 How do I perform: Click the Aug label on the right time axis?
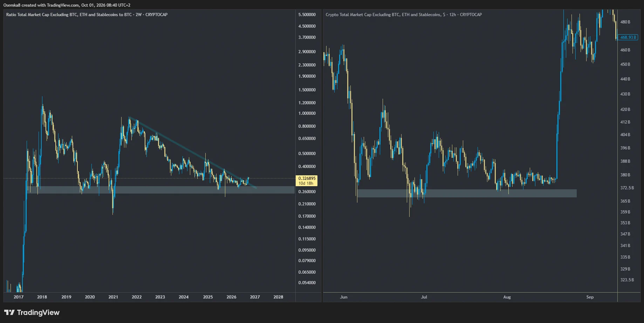click(507, 297)
